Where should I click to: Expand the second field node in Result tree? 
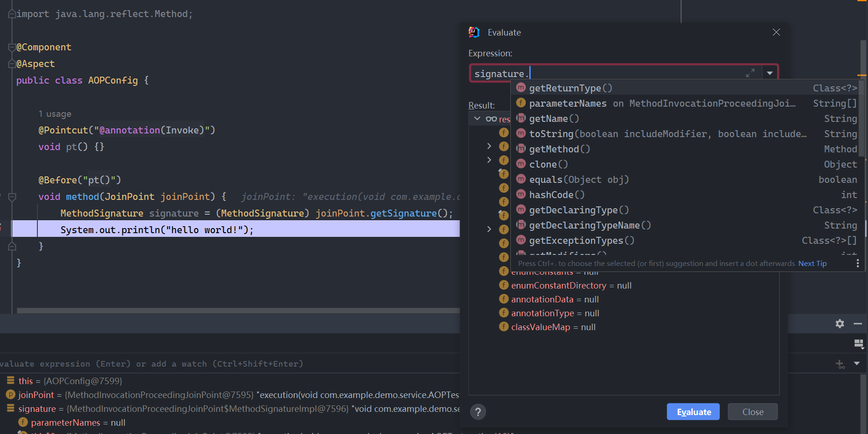tap(489, 146)
